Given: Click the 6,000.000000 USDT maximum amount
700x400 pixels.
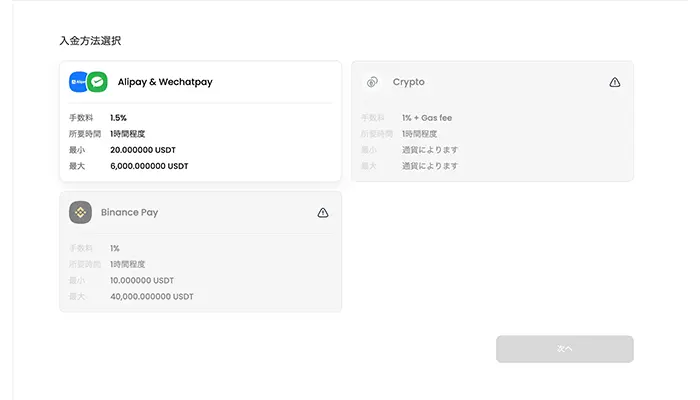Looking at the screenshot, I should [x=149, y=166].
